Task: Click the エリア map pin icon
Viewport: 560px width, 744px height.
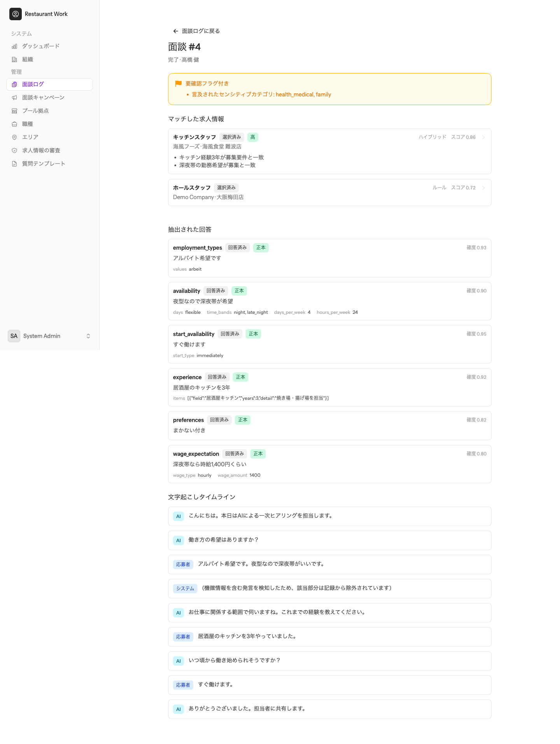Action: [14, 137]
